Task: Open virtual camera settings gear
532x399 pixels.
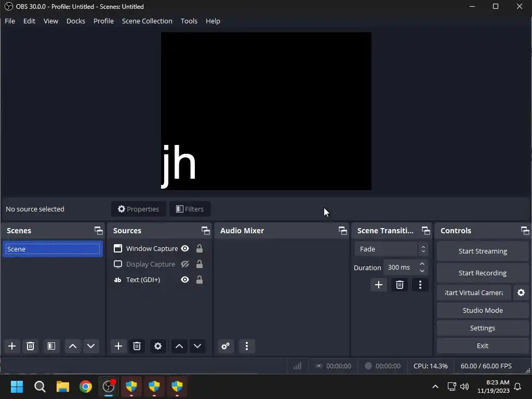Action: (521, 292)
